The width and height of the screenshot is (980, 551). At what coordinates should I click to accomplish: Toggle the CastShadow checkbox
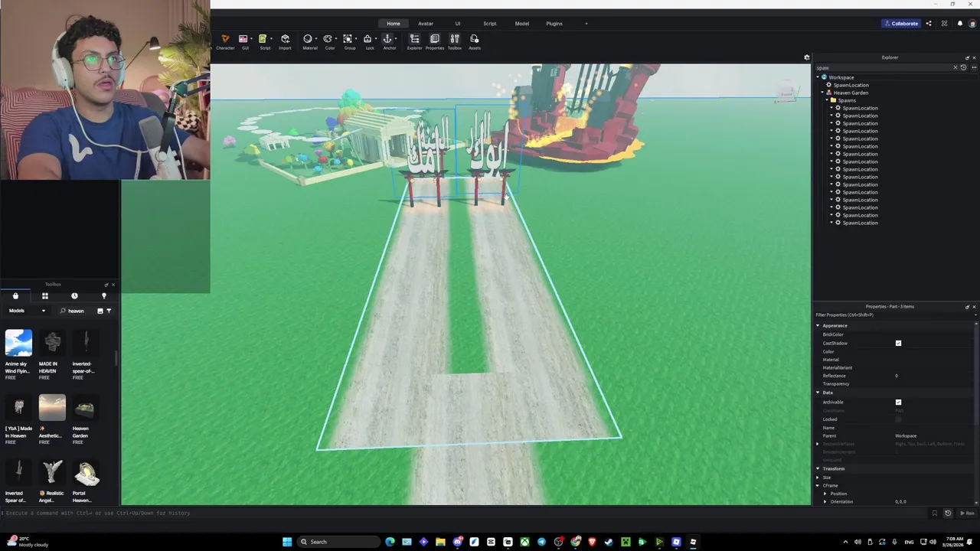[x=898, y=343]
